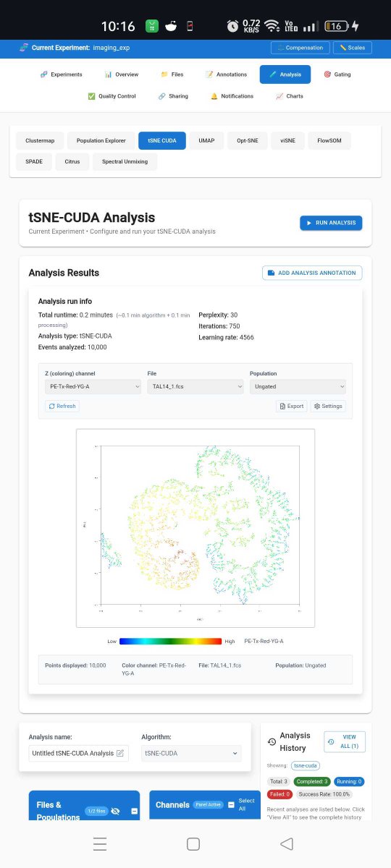
Task: Click the pencil icon in Analysis name
Action: coord(120,753)
